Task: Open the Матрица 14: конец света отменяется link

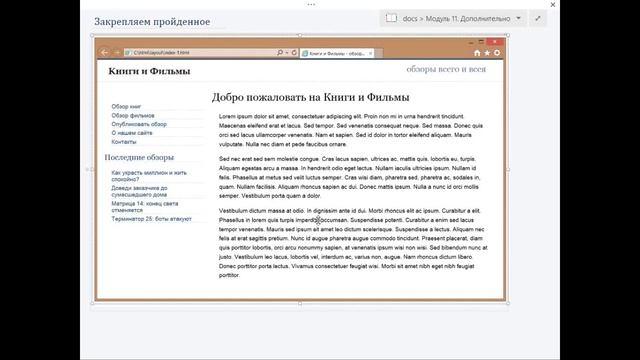Action: pyautogui.click(x=144, y=207)
